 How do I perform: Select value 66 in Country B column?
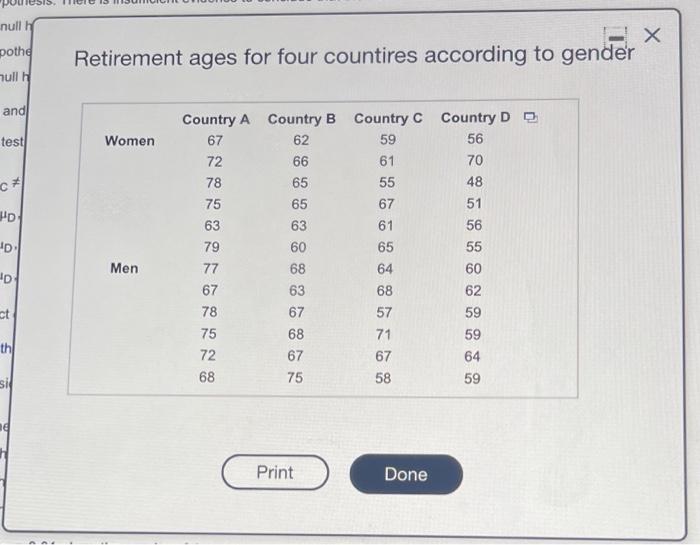pyautogui.click(x=300, y=161)
